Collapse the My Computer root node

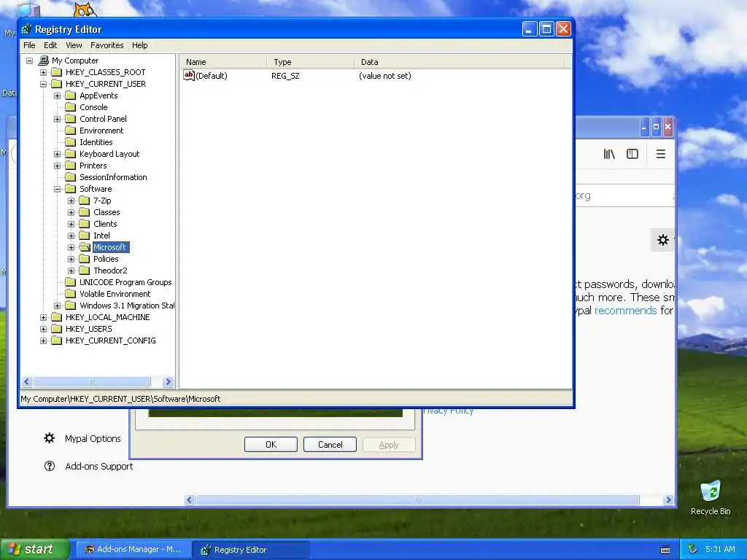pos(29,61)
